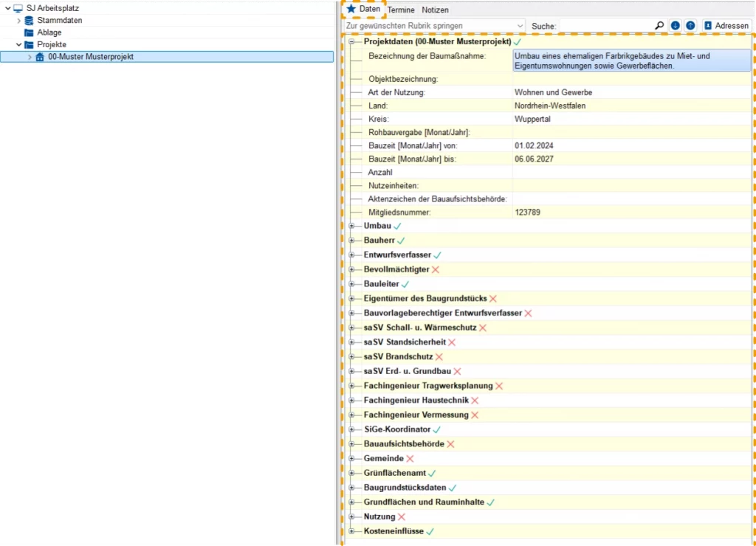Click the Adressen button

726,26
